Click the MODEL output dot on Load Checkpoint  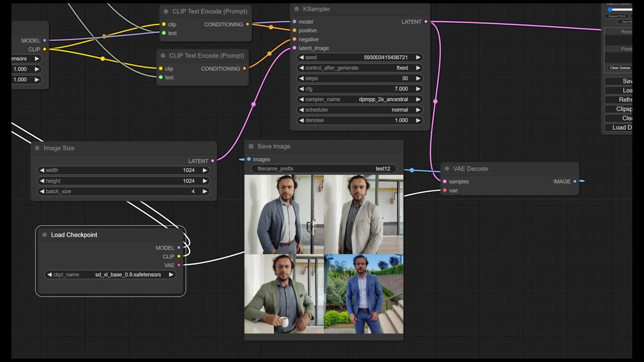pos(180,247)
